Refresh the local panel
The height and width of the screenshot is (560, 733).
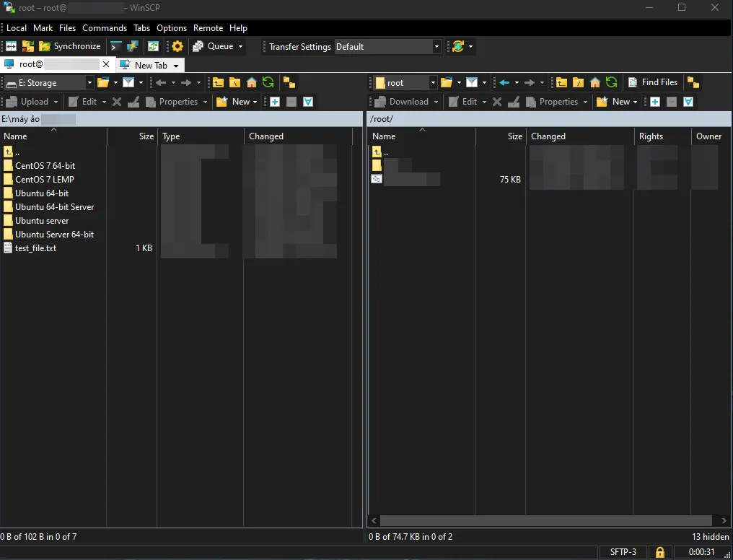[268, 83]
